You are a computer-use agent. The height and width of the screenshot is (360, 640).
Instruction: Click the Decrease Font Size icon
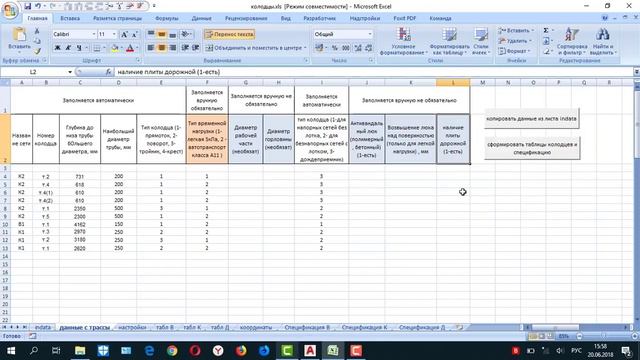[134, 34]
